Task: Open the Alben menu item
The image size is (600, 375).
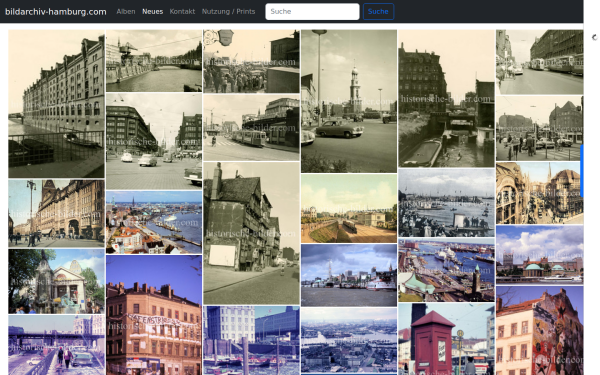Action: (x=126, y=11)
